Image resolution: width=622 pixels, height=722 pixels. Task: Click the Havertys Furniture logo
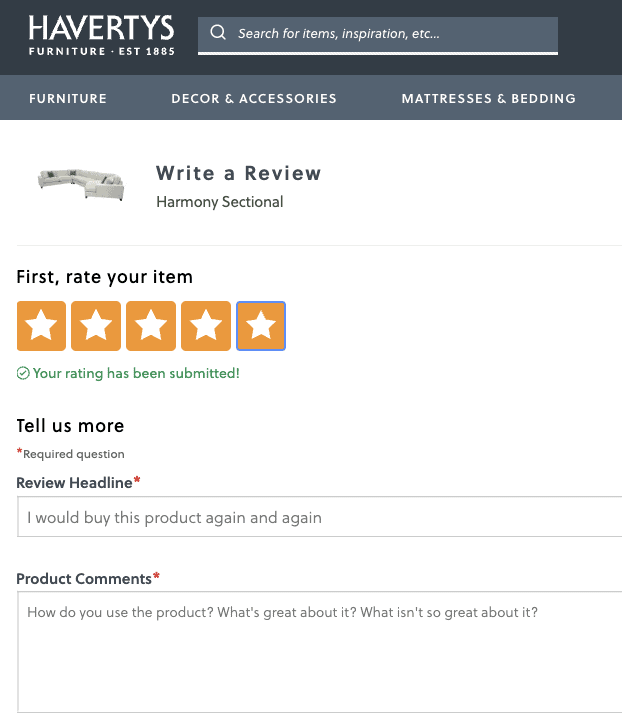[101, 35]
